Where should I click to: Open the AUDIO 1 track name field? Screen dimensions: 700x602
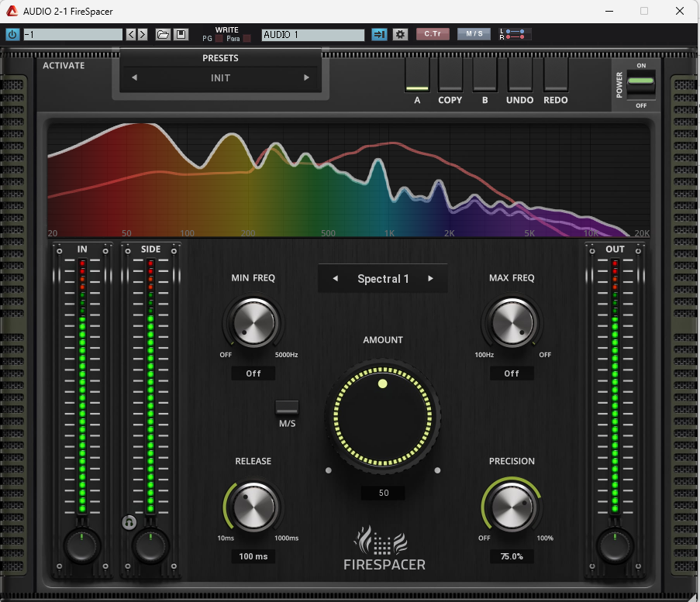[x=313, y=34]
